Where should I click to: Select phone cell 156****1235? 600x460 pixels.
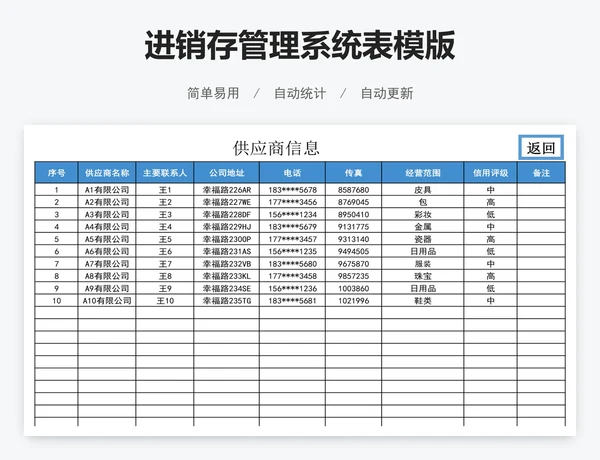point(292,251)
